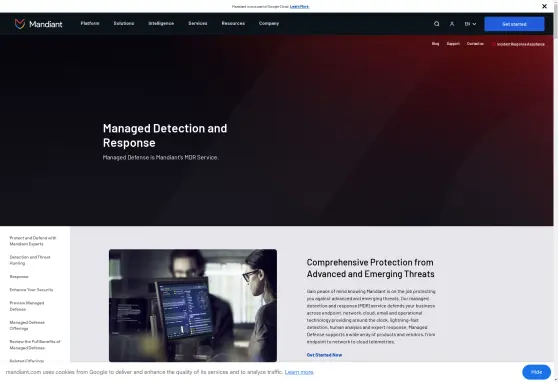The height and width of the screenshot is (382, 558).
Task: Open the user account icon
Action: click(452, 24)
